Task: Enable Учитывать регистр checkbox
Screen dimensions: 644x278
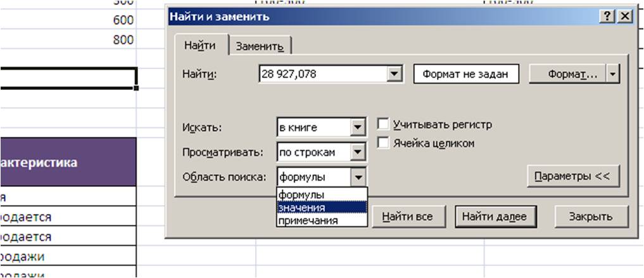Action: [382, 125]
